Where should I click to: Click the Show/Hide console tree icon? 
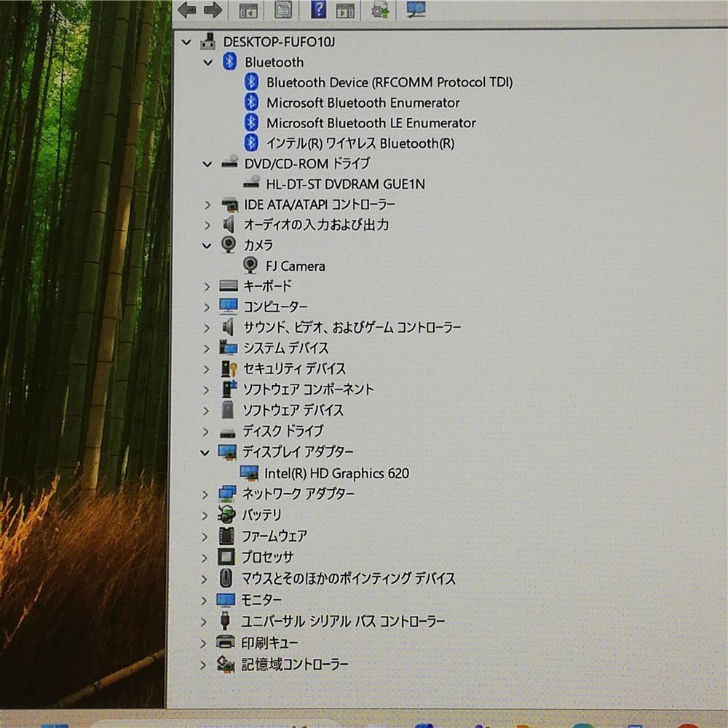pyautogui.click(x=248, y=9)
